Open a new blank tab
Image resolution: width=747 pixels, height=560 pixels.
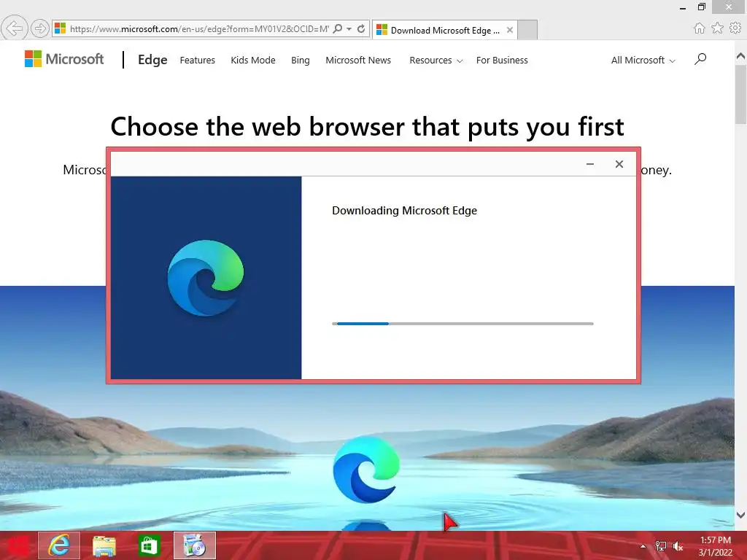527,30
